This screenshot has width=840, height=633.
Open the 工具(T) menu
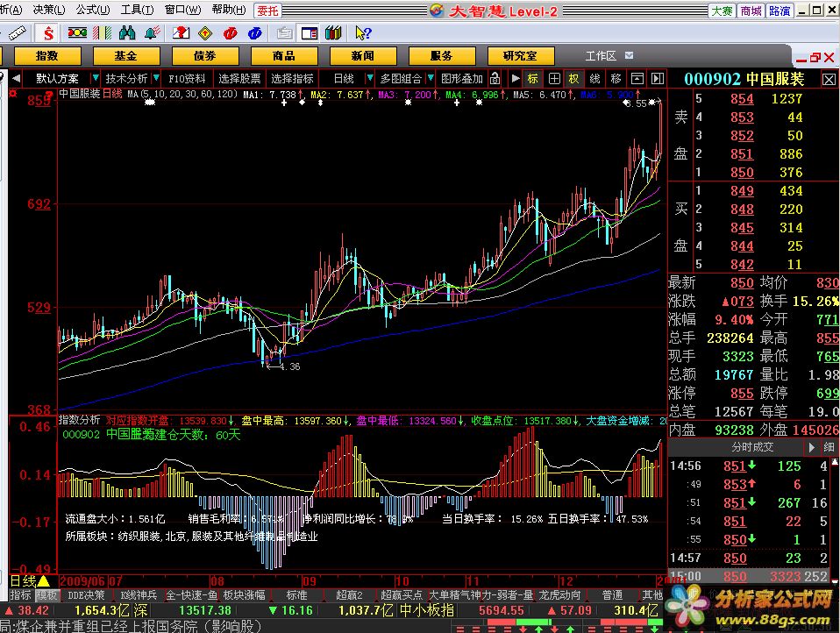click(x=138, y=10)
